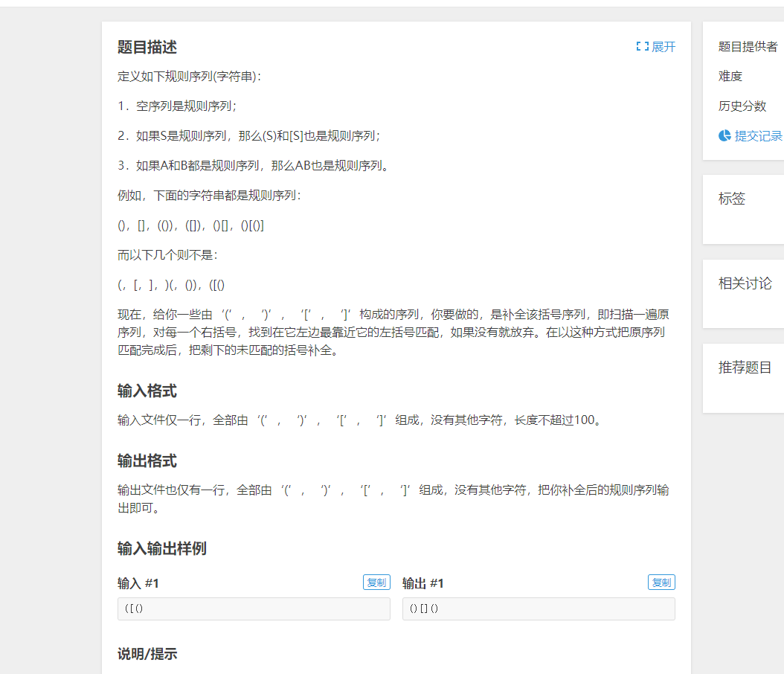Click the 标签 panel title
Screen dimensions: 784x674
point(732,199)
